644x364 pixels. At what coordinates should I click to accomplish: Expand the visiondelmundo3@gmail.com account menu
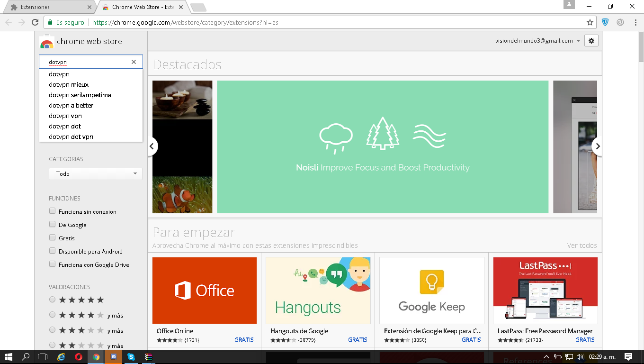point(538,41)
